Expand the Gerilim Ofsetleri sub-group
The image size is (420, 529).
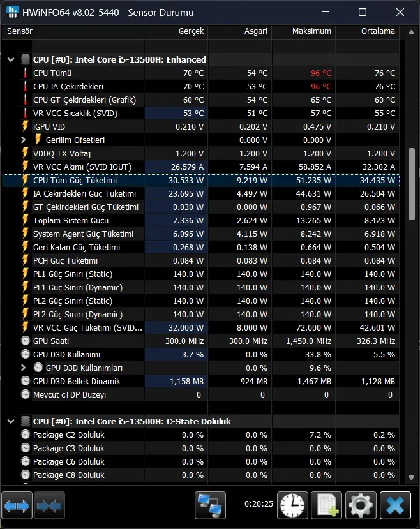[x=23, y=140]
